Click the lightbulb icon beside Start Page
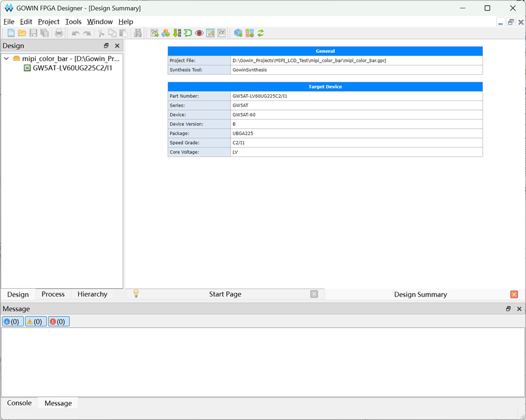The image size is (526, 420). (136, 294)
